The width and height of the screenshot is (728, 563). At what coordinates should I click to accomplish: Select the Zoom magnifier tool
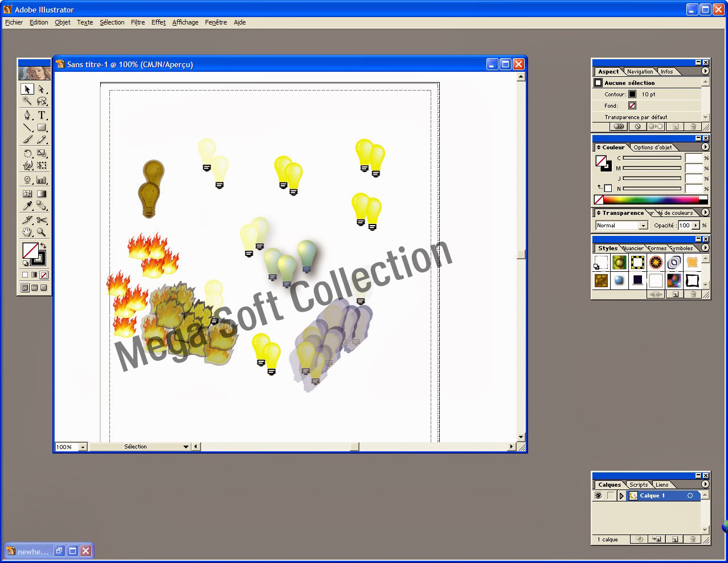click(42, 232)
